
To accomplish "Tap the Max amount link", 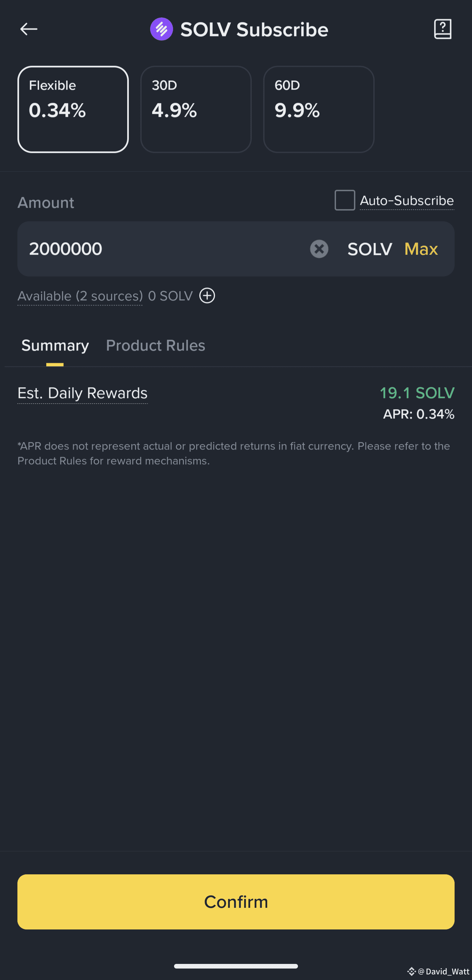I will (x=421, y=249).
